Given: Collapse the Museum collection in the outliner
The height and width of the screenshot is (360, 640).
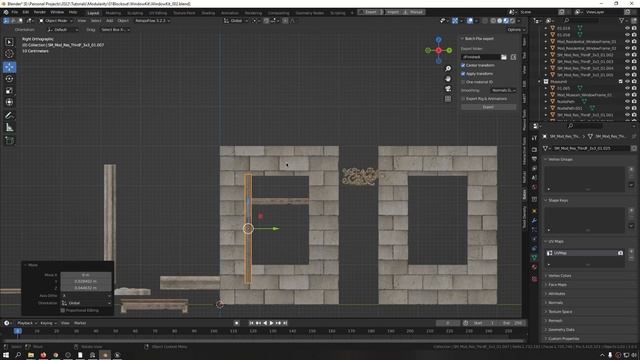Looking at the screenshot, I should pyautogui.click(x=540, y=82).
